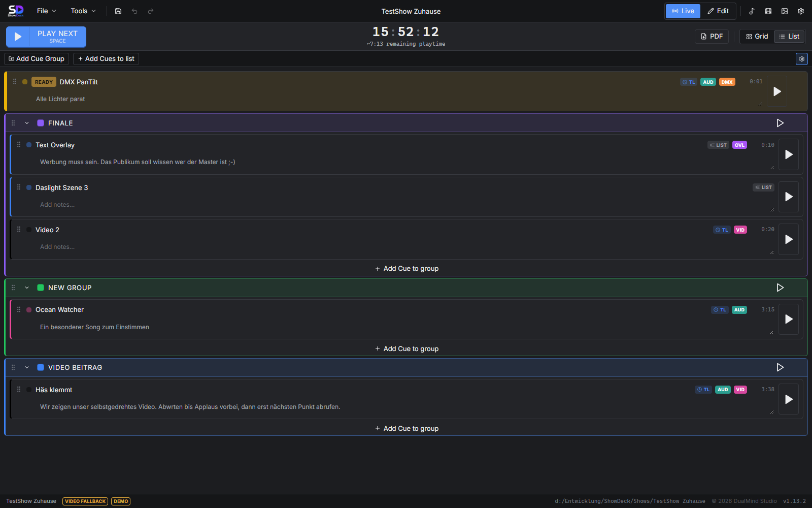This screenshot has height=508, width=812.
Task: Switch to Live mode
Action: (683, 11)
